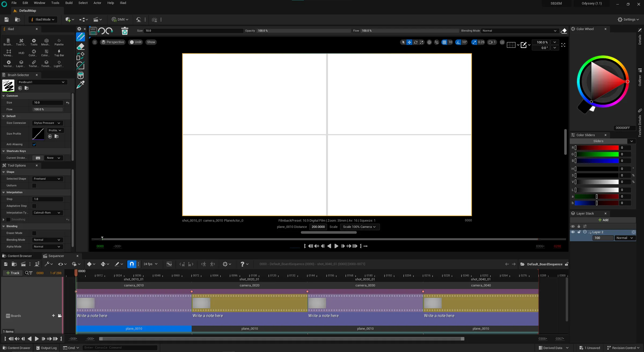The image size is (644, 352).
Task: Toggle sequencer snapping magnet icon
Action: point(132,264)
